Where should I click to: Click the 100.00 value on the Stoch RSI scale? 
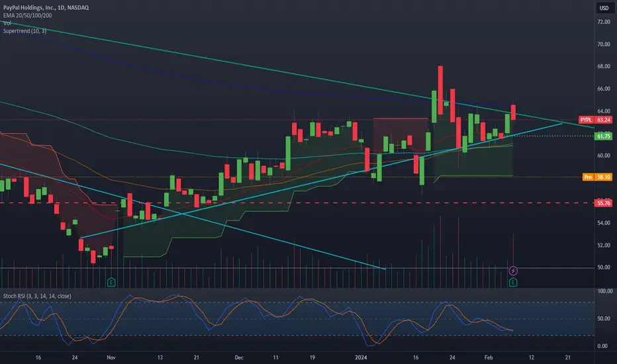(605, 291)
